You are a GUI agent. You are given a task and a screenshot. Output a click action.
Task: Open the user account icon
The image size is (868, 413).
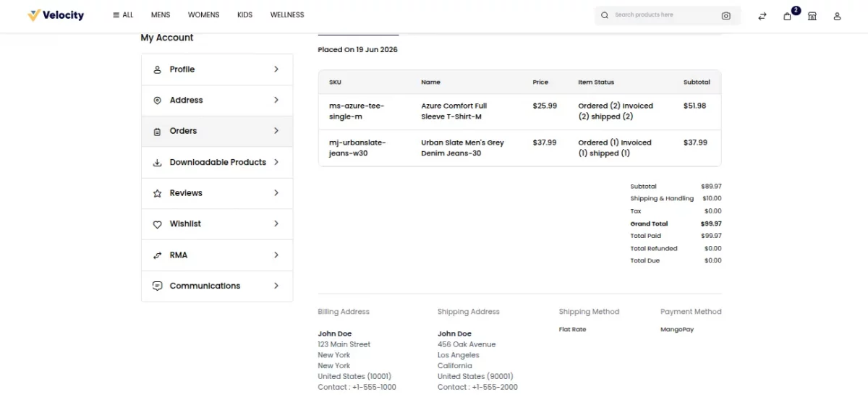(837, 16)
